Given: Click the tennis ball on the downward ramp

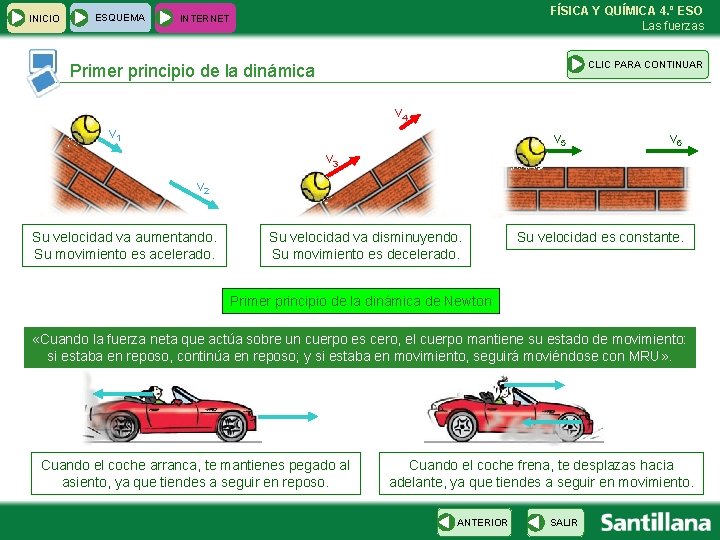Looking at the screenshot, I should (85, 130).
